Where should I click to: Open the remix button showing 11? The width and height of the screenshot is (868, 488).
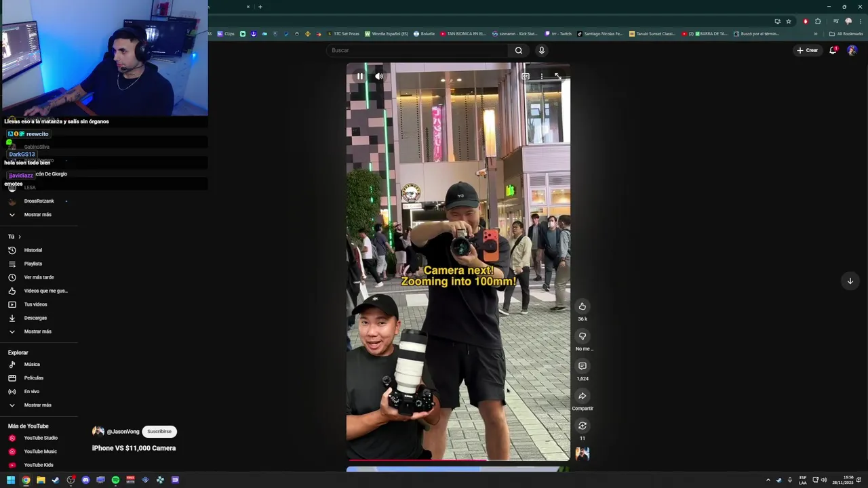point(582,426)
